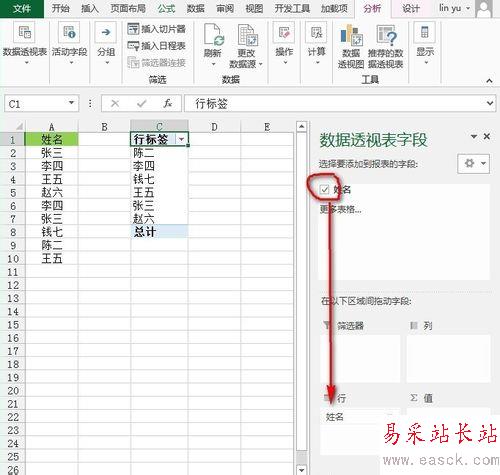Switch to the 开发工具 tab

(292, 8)
